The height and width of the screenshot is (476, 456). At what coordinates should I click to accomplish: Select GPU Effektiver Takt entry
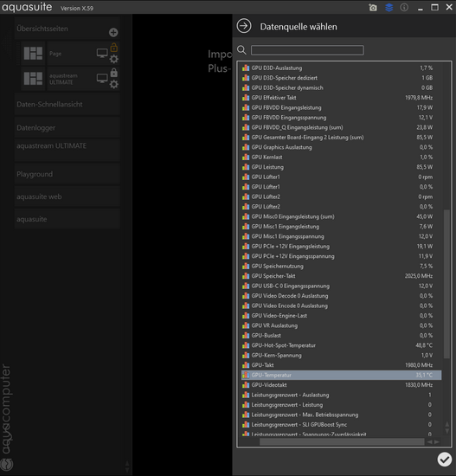pyautogui.click(x=341, y=98)
